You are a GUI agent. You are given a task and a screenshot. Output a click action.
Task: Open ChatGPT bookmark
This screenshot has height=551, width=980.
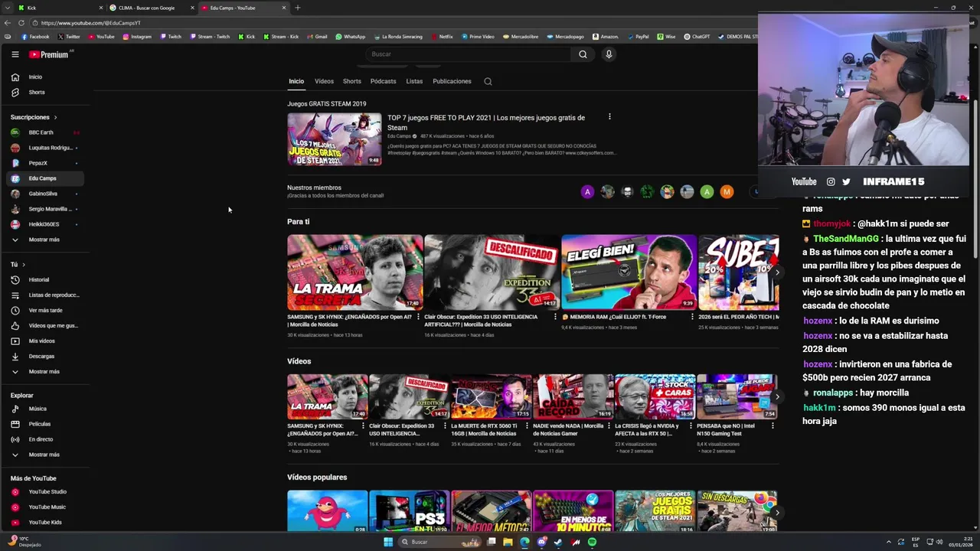pos(697,36)
